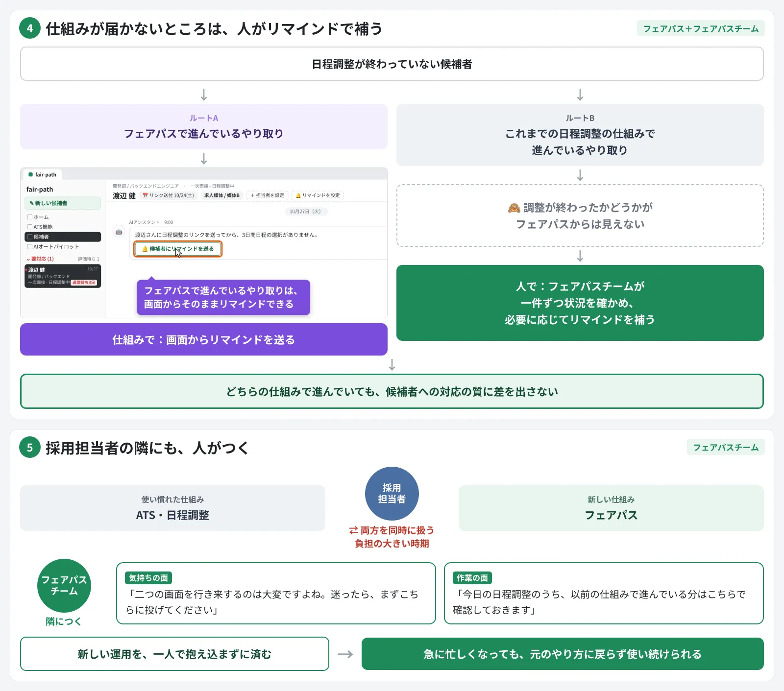Image resolution: width=784 pixels, height=691 pixels.
Task: Click the 評価待ち 1 label
Action: point(89,259)
